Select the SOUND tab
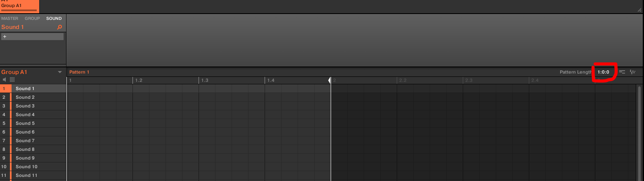Viewport: 644px width, 181px height. click(x=54, y=18)
